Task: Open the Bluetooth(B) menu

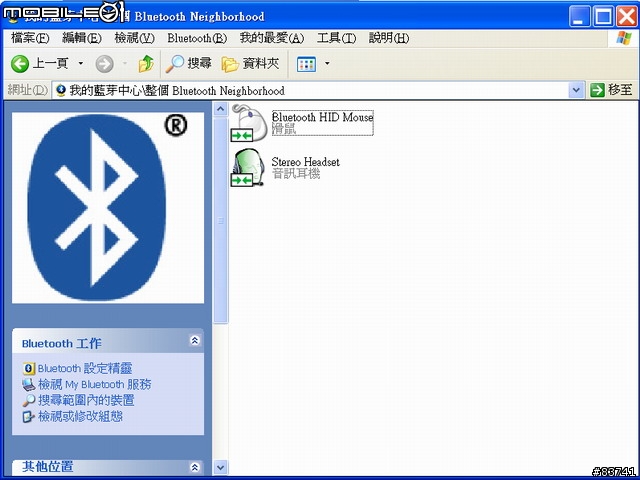Action: [x=197, y=38]
